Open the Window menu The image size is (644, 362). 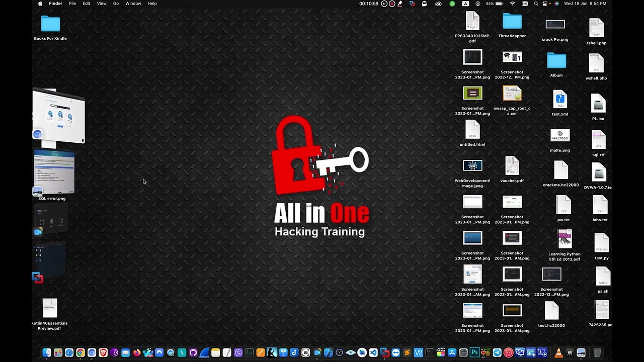pos(133,4)
